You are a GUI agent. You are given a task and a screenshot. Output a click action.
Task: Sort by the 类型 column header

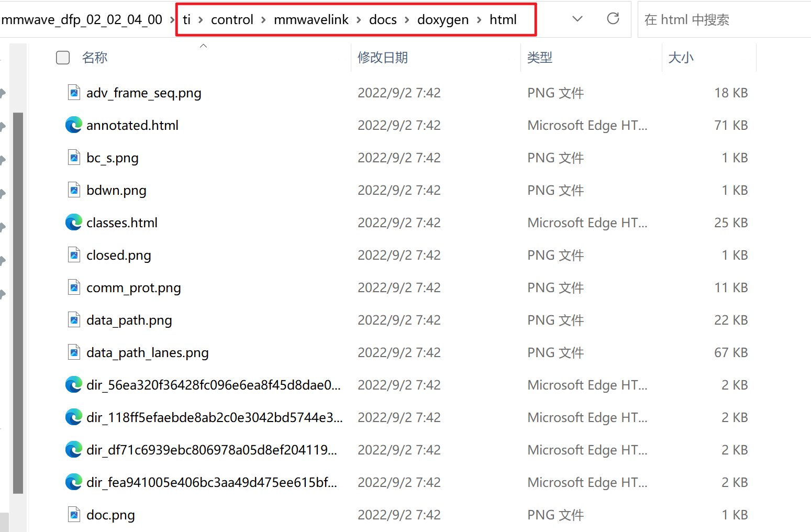(539, 58)
